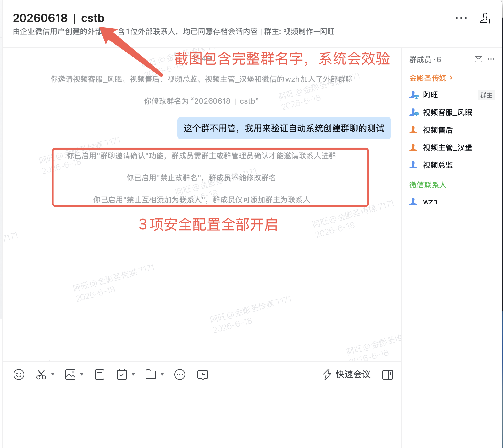Screen dimensions: 503x448
Task: Click avatar icon beside wzh
Action: (x=413, y=201)
